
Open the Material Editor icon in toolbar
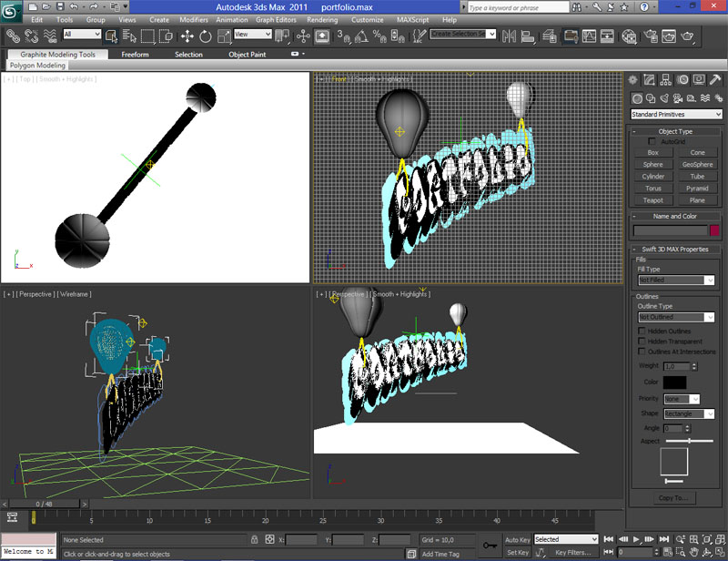pos(629,36)
